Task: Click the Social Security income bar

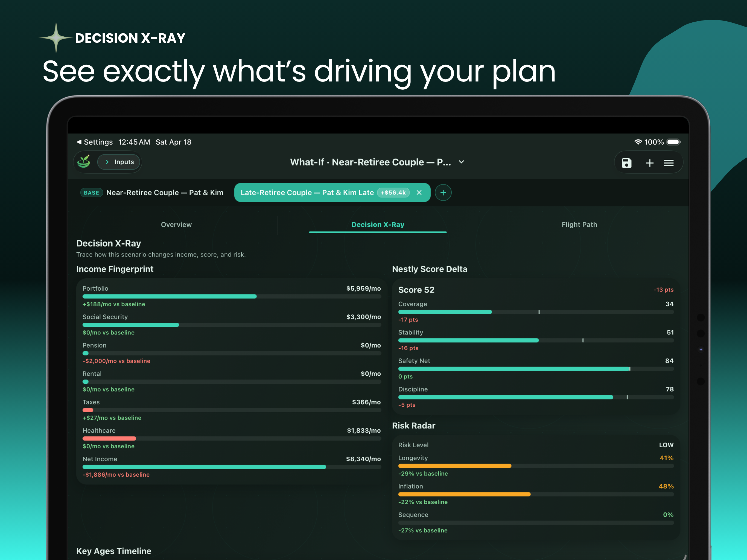Action: (232, 325)
